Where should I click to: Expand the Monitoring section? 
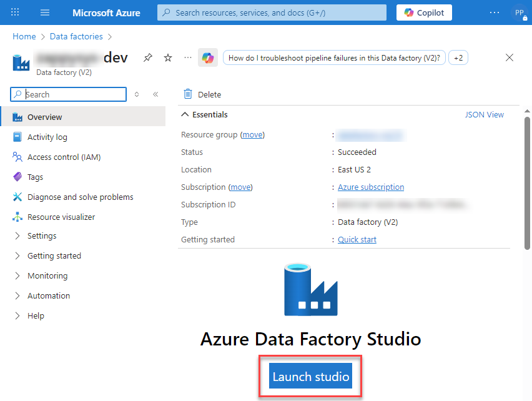47,275
